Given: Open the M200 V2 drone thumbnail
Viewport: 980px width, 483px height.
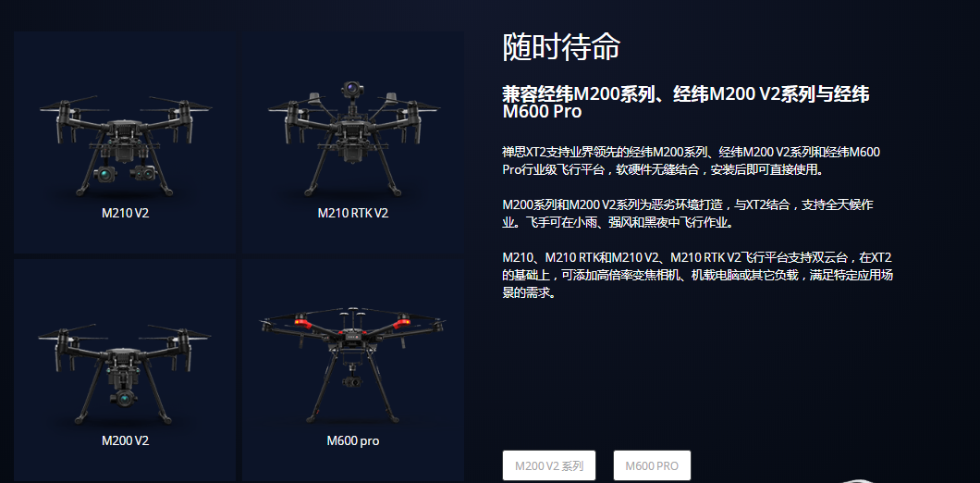Looking at the screenshot, I should coord(125,374).
